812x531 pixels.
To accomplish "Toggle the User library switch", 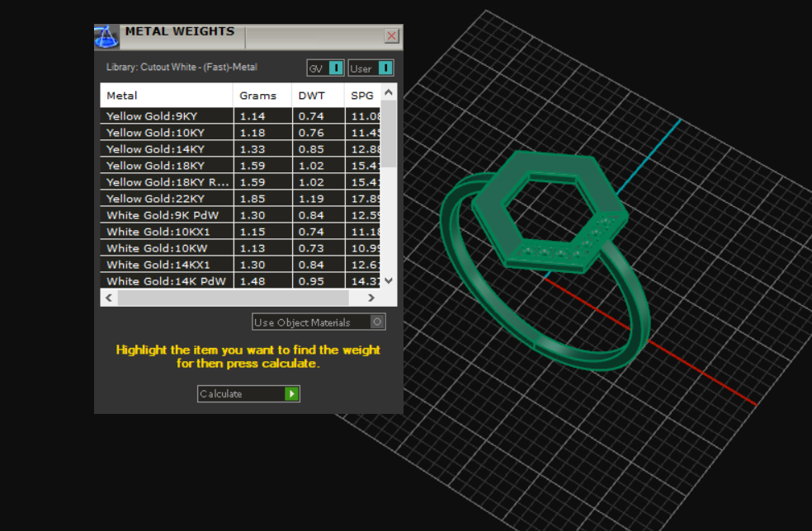I will 385,68.
